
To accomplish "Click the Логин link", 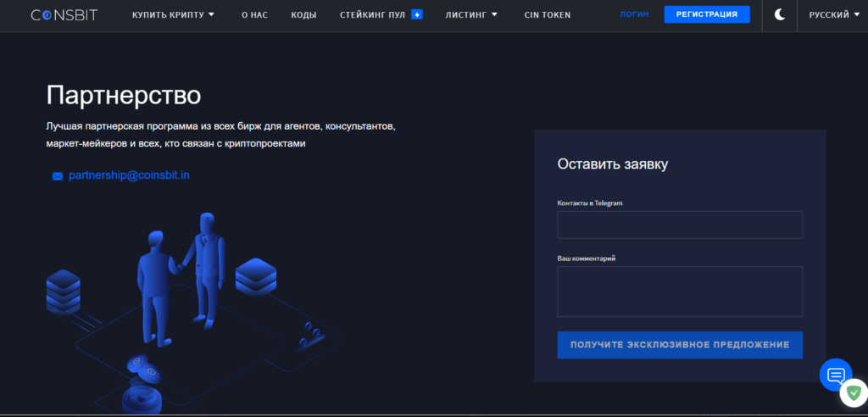I will 634,14.
